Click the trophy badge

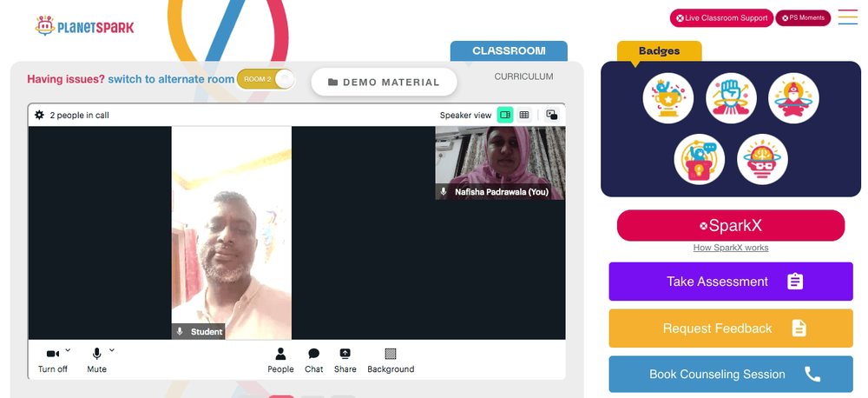click(x=668, y=98)
